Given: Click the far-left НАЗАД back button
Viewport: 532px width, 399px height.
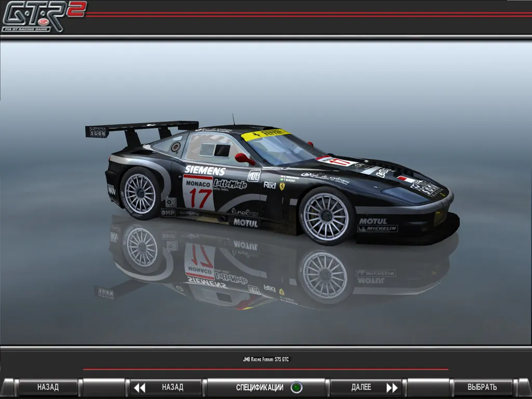Looking at the screenshot, I should 48,387.
